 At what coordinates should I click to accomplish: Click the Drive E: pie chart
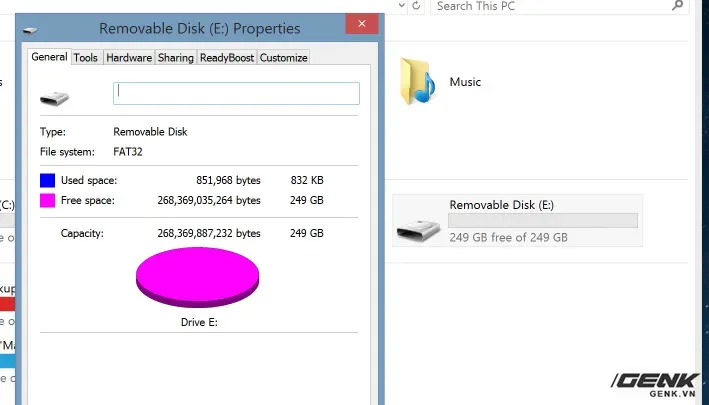[198, 277]
